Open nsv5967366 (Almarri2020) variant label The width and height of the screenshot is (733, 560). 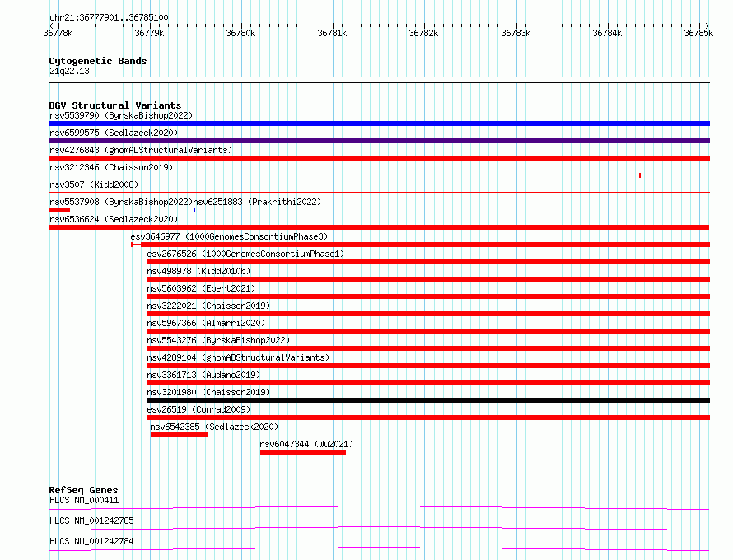click(206, 323)
